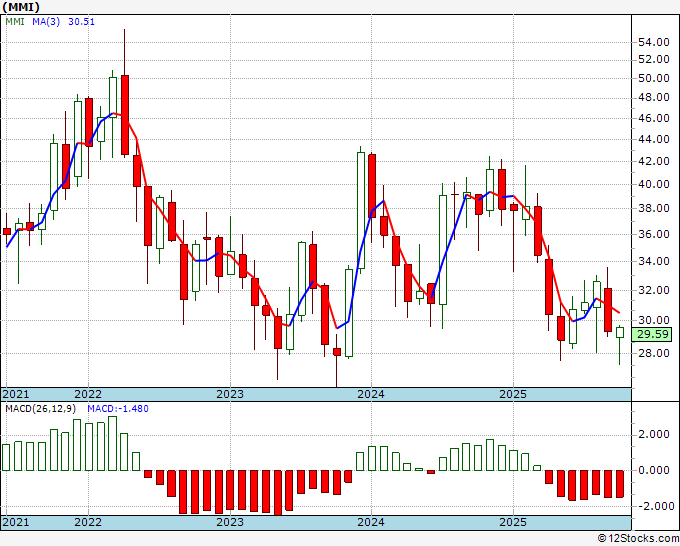
Task: Click the tallest red candle peaking above 54
Action: [x=125, y=115]
